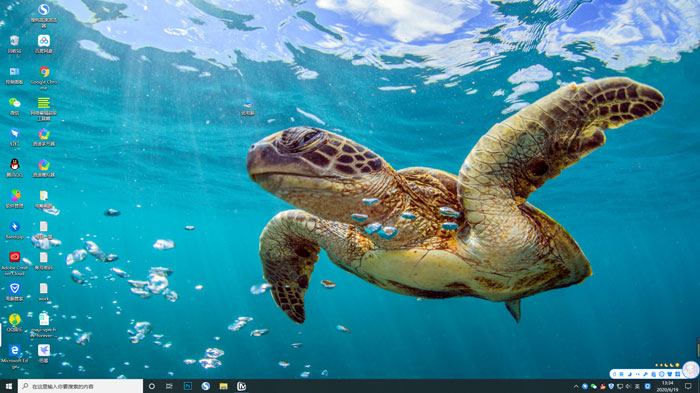
Task: Open Photoshop from the taskbar
Action: (188, 386)
